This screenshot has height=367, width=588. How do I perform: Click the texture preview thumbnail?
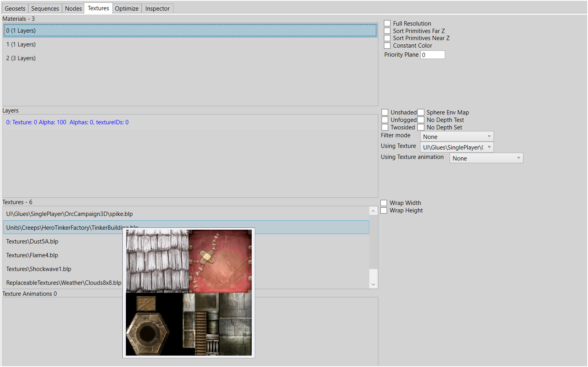(x=189, y=293)
